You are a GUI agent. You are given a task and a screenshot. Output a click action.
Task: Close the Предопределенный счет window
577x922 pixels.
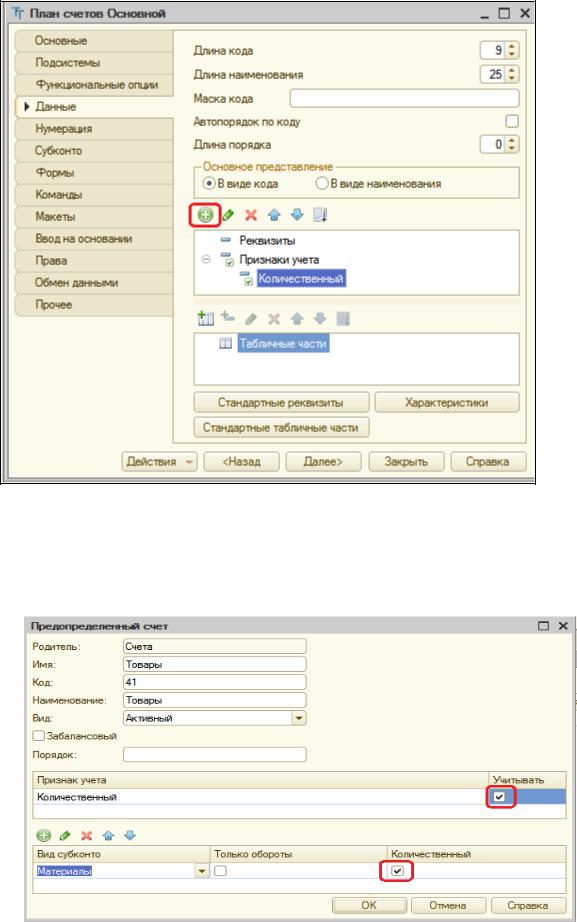coord(563,626)
